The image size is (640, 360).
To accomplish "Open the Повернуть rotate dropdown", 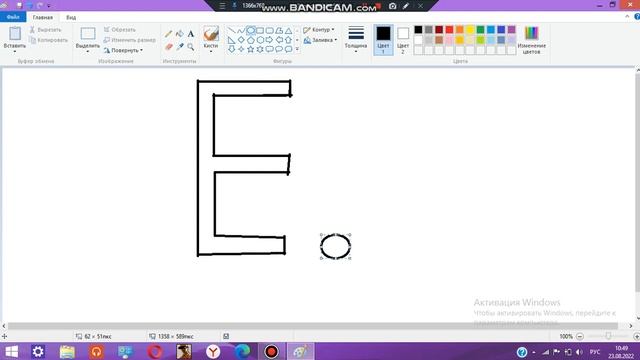I will (123, 50).
